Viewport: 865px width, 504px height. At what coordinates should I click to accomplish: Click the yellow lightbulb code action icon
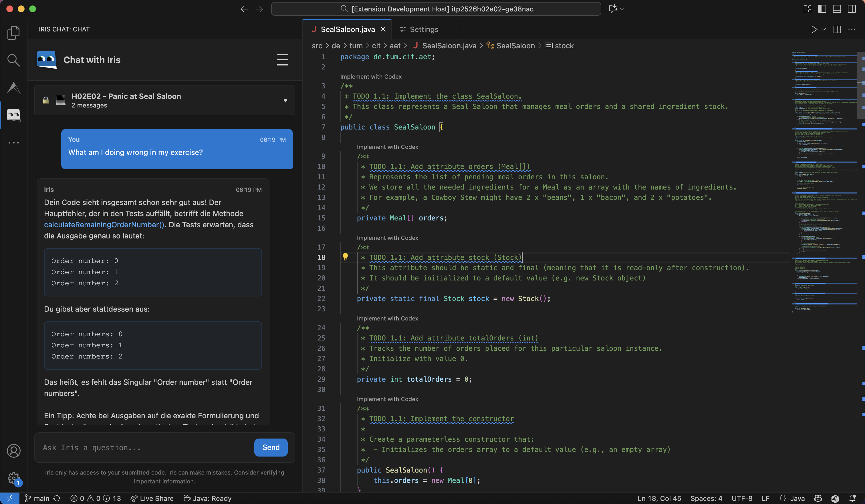coord(345,257)
